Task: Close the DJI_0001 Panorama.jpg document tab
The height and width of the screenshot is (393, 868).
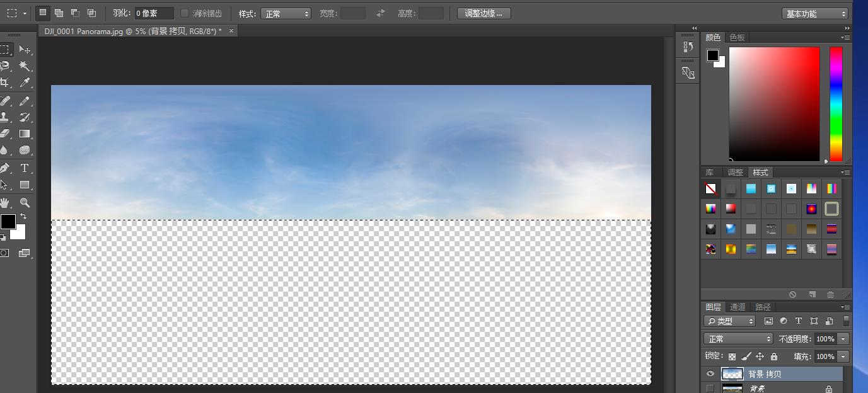Action: tap(231, 31)
